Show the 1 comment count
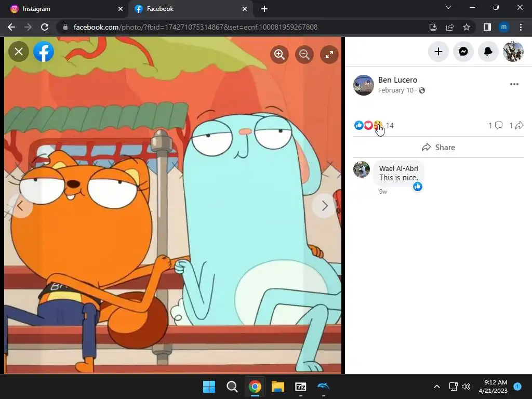 point(495,126)
